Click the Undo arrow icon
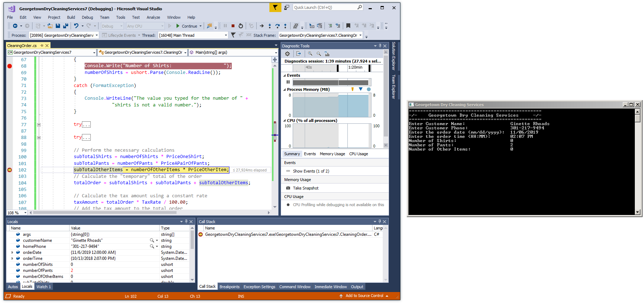This screenshot has width=644, height=303. pyautogui.click(x=76, y=26)
